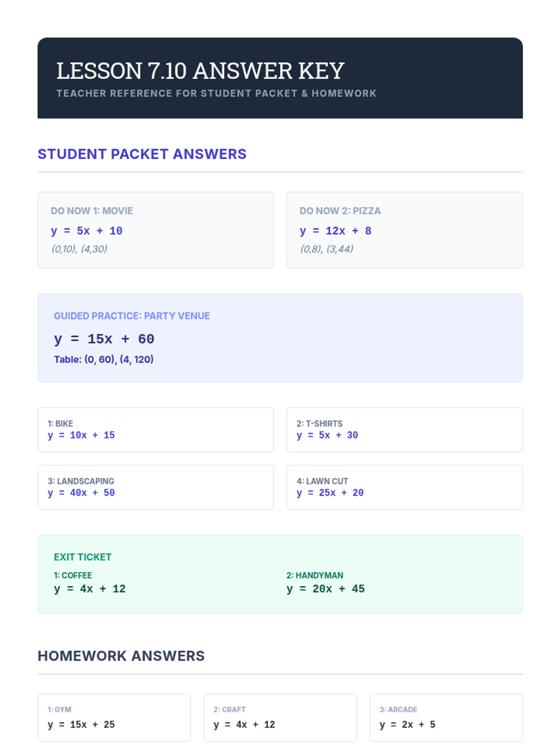
Task: Select the Student Packet Answers heading
Action: coord(142,154)
